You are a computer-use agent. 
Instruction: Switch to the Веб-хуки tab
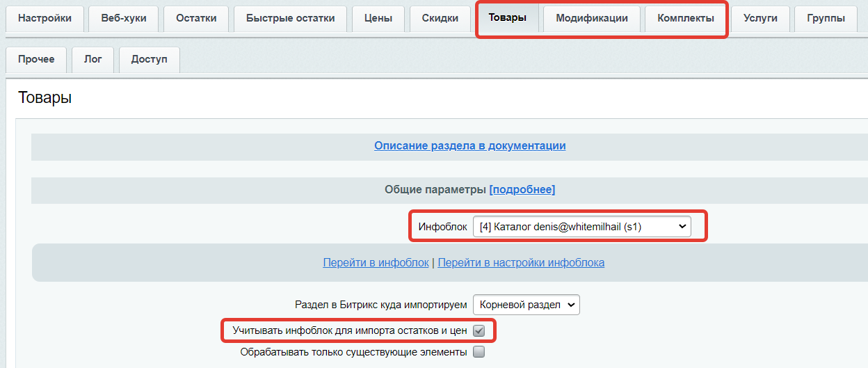[x=124, y=18]
